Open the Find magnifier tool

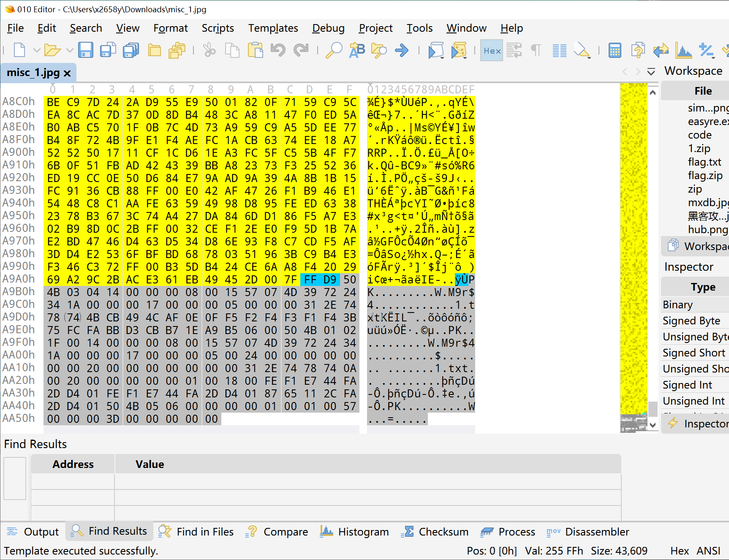coord(334,50)
